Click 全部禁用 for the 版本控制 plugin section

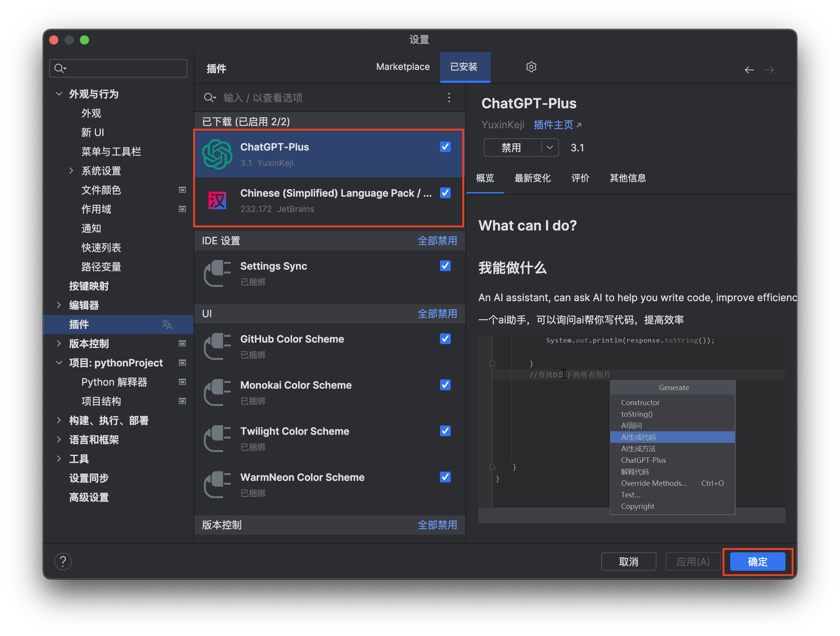click(437, 525)
